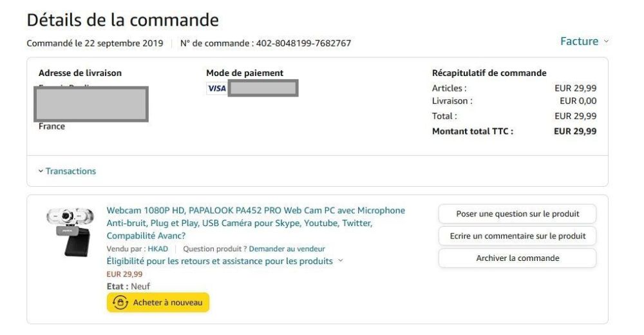The width and height of the screenshot is (644, 335).
Task: Open the PAPALOOK webcam product thumbnail
Action: (69, 231)
